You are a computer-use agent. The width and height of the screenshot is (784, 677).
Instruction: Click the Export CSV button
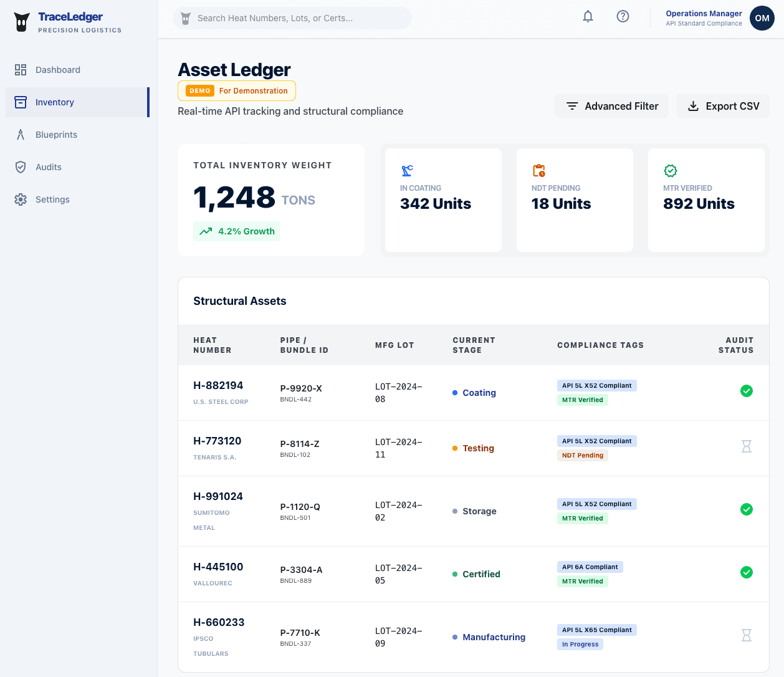pyautogui.click(x=723, y=106)
